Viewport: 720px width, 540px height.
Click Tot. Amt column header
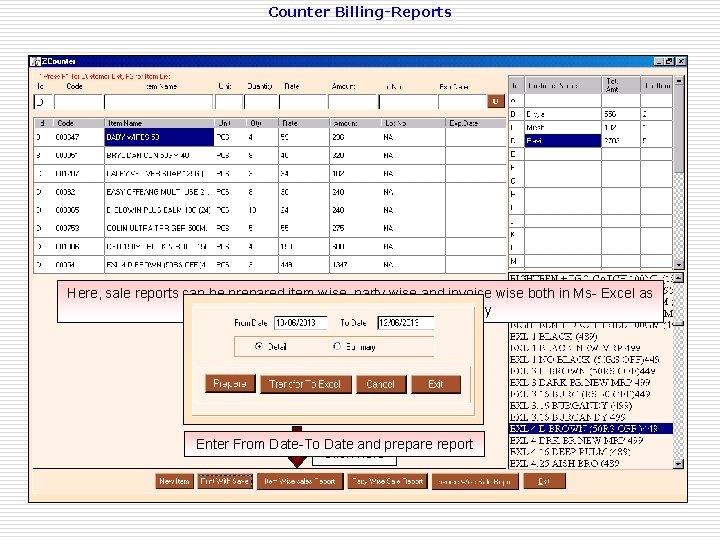tap(621, 85)
